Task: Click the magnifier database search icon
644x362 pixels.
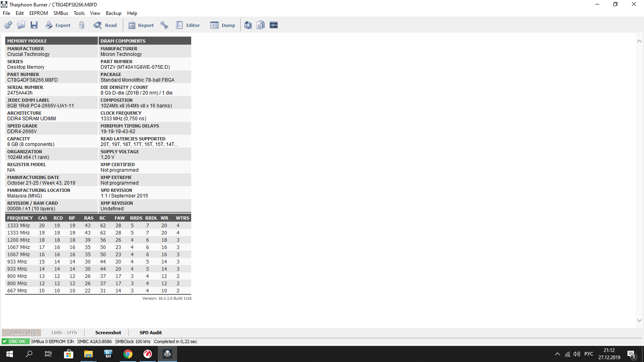Action: (248, 25)
